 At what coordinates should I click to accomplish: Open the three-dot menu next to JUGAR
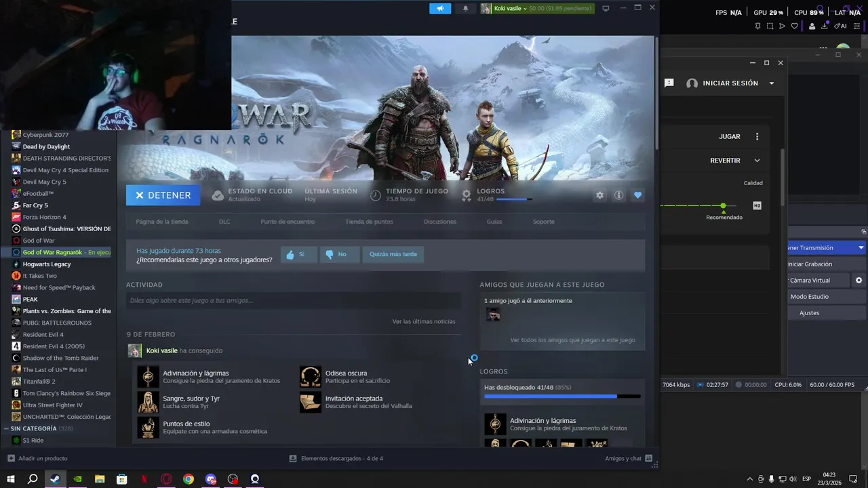coord(757,136)
